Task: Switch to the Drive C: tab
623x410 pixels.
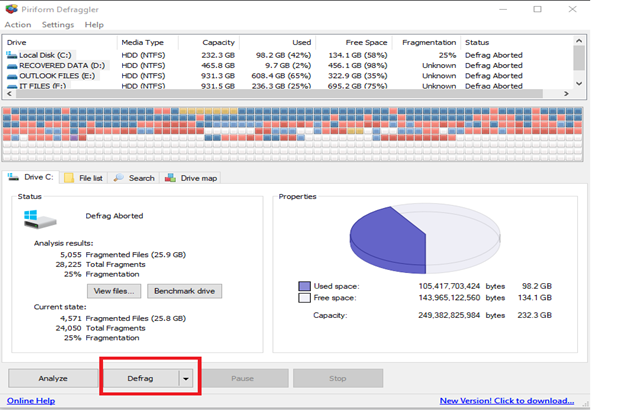Action: [x=31, y=177]
